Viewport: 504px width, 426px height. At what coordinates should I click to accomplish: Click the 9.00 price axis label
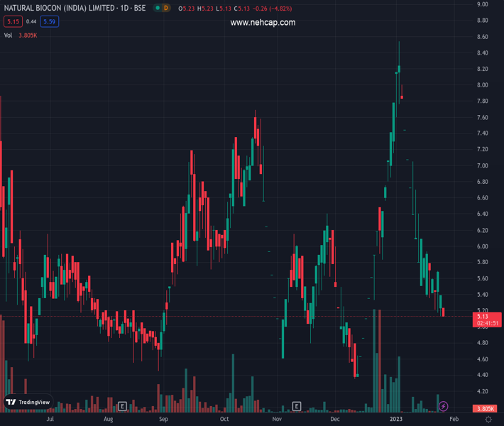(x=483, y=4)
